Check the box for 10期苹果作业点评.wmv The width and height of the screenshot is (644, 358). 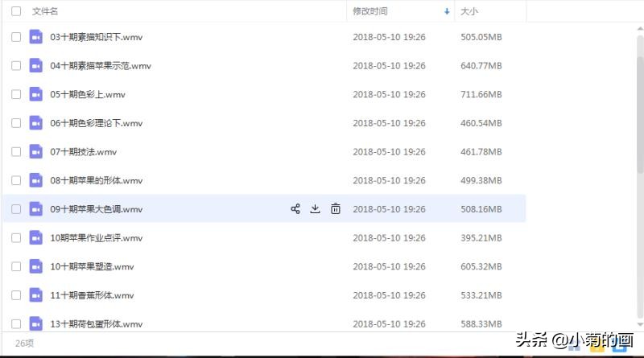(x=16, y=238)
